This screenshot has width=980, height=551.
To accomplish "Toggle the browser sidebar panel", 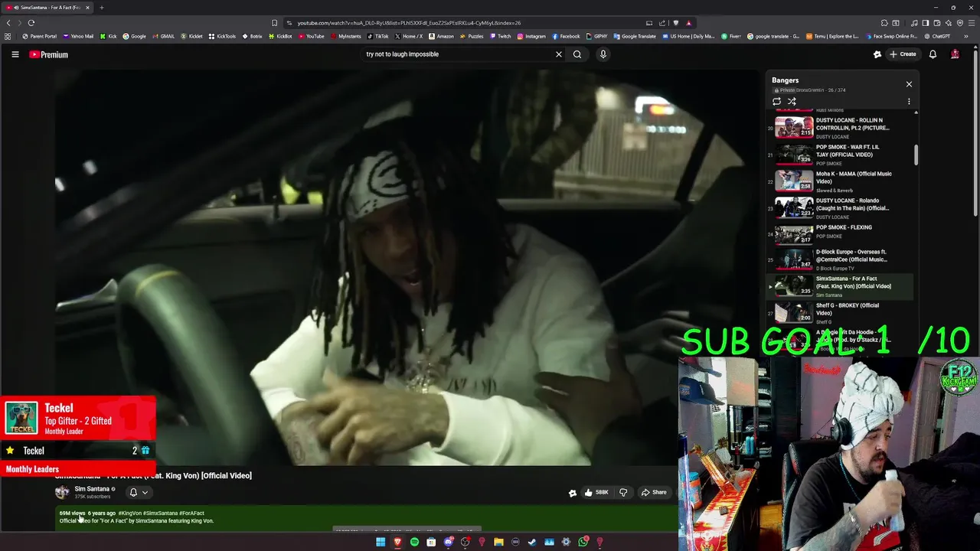I will 925,23.
